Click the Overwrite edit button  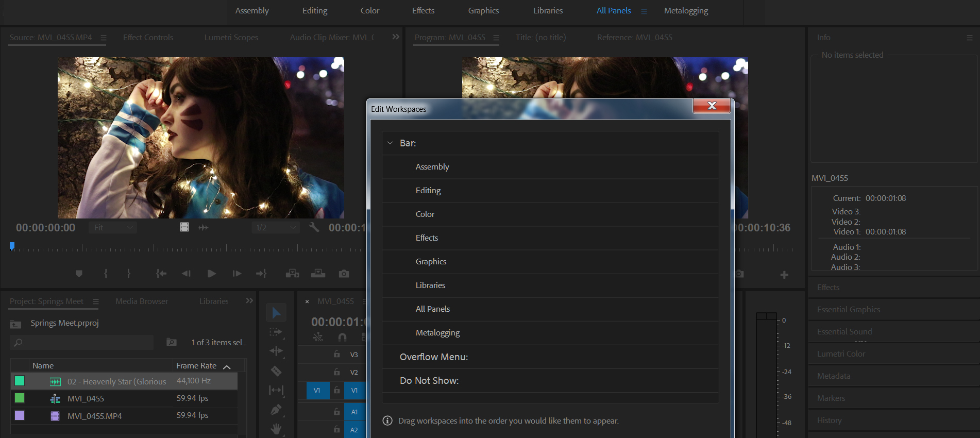coord(318,274)
